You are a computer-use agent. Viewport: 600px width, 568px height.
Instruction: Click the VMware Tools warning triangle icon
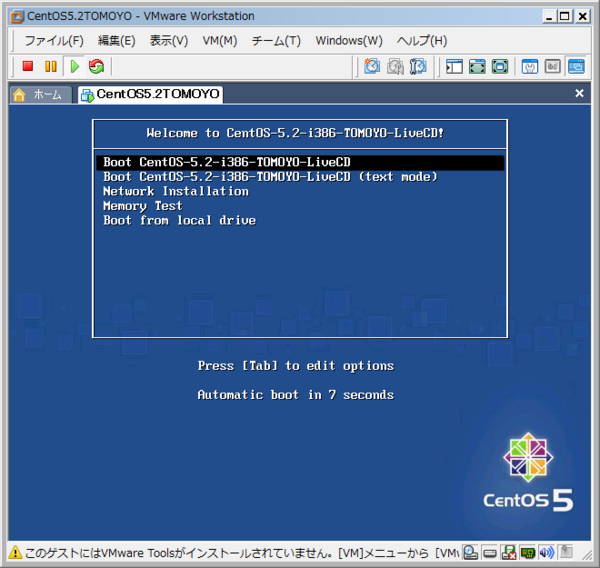tap(15, 552)
